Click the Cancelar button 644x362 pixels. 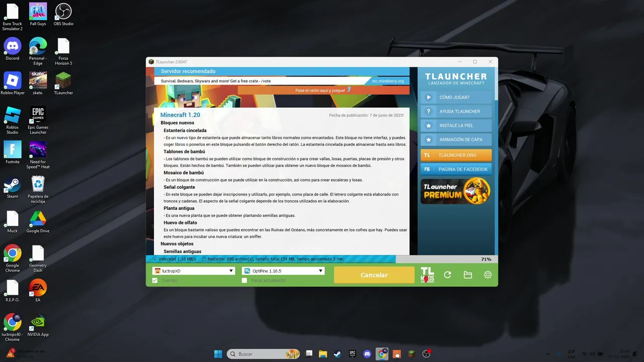coord(374,275)
